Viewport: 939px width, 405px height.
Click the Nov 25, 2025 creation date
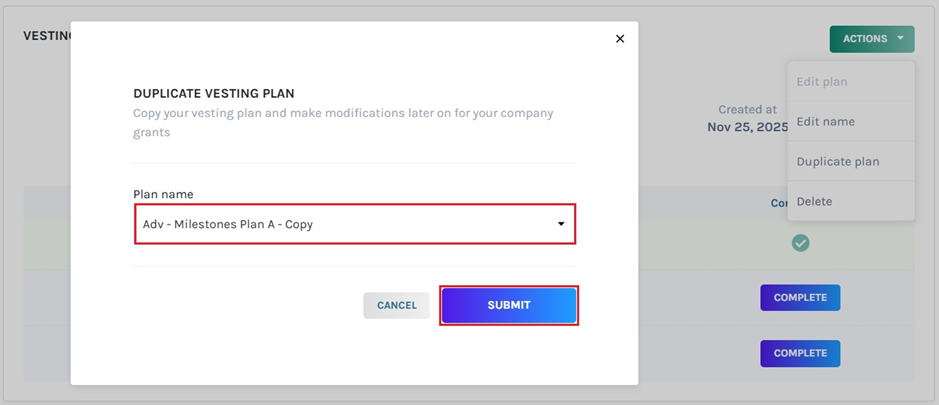746,127
